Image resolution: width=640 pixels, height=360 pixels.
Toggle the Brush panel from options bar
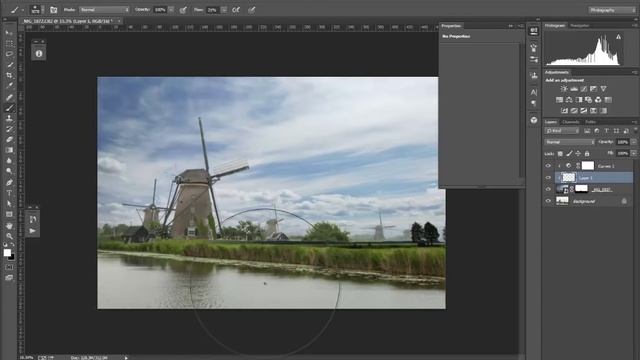53,9
